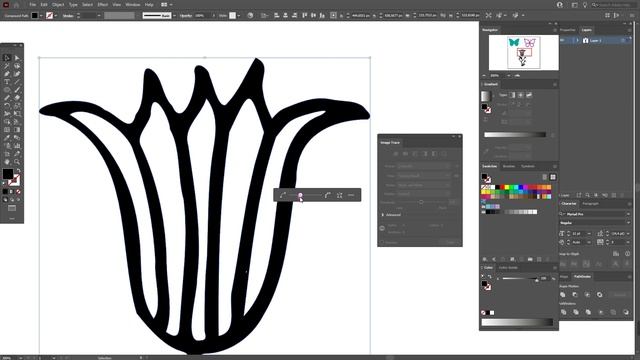Click Intersect in Pathfinder shape modes
Screen dimensions: 640x360
click(x=587, y=294)
